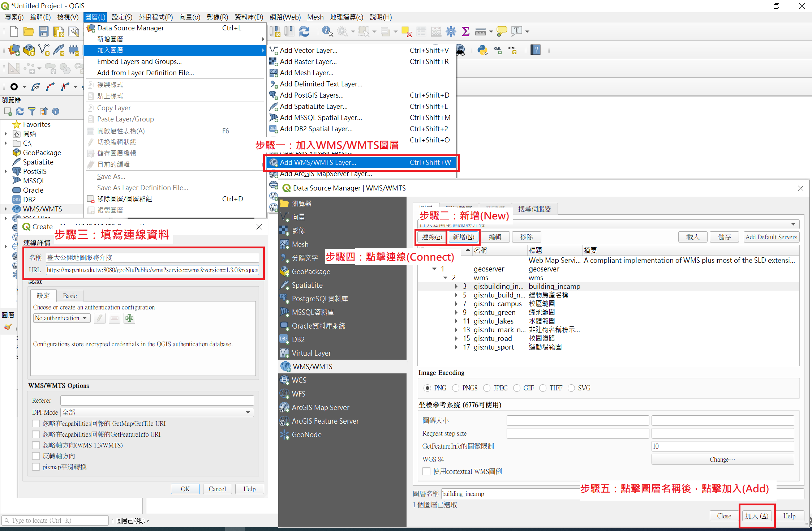Expand the gis:ntu_campus layer entry
The height and width of the screenshot is (531, 812).
[456, 304]
